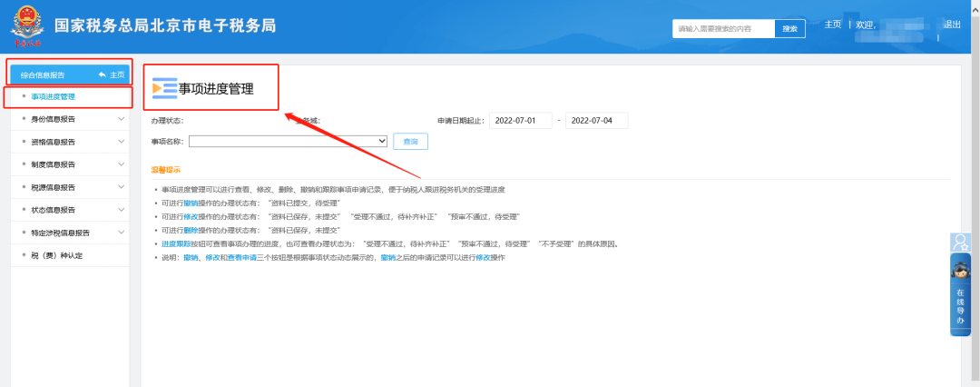This screenshot has width=980, height=387.
Task: Click 退出 to log out
Action: pyautogui.click(x=952, y=25)
